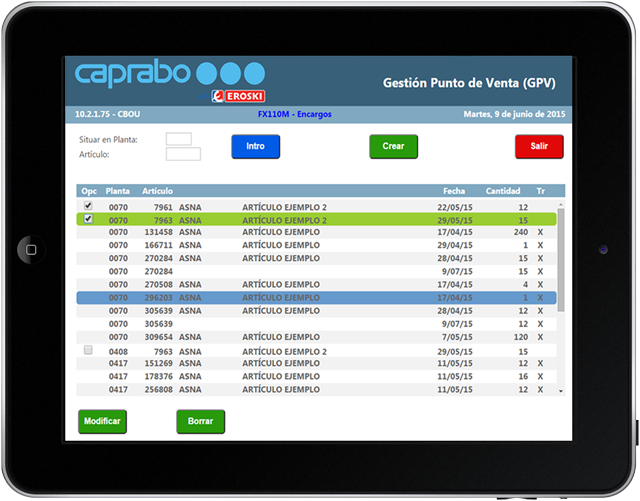Sort by the Fecha column header

click(455, 190)
